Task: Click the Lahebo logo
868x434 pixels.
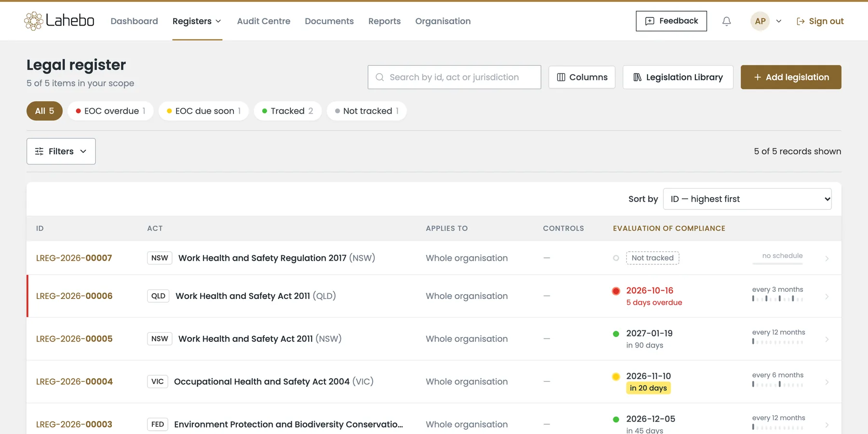Action: (x=59, y=21)
